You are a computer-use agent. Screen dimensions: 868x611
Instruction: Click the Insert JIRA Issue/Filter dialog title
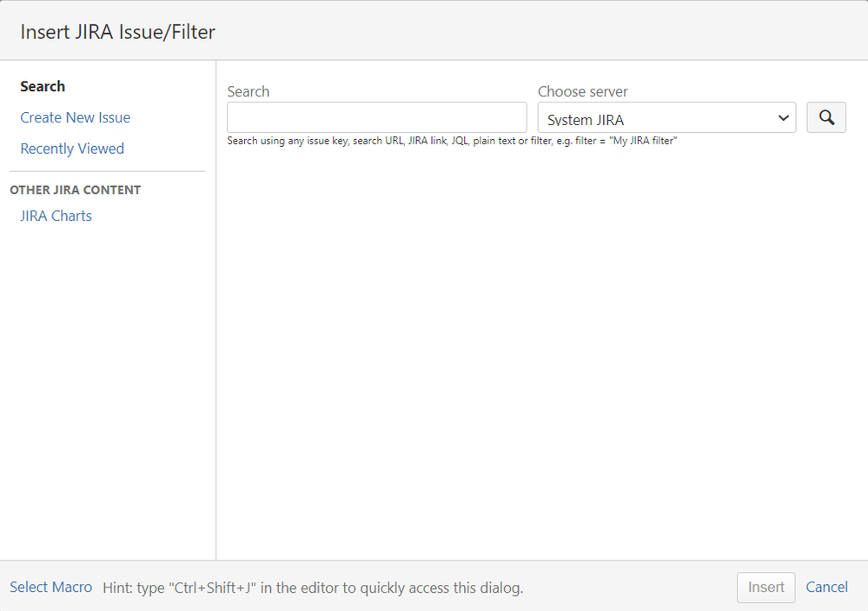click(x=118, y=32)
